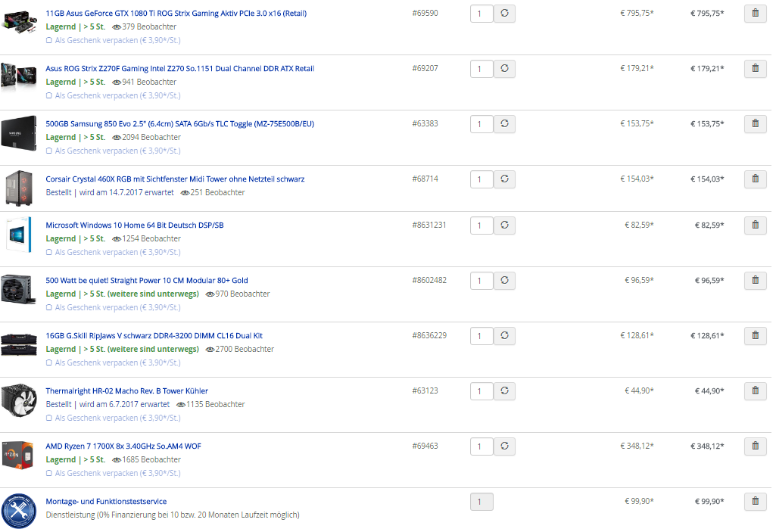
Task: Edit quantity field for G.Skill RipJaws RAM
Action: coord(481,336)
